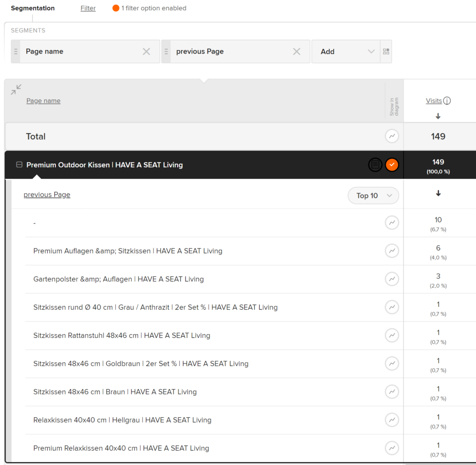Click the 6 (4,0 %) visits cell
Screen dimensions: 476x465
click(438, 252)
